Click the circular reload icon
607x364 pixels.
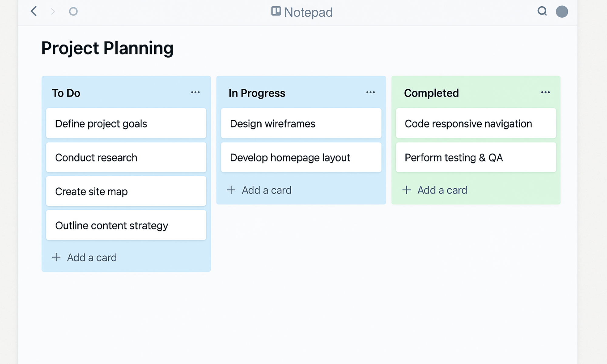(x=73, y=12)
